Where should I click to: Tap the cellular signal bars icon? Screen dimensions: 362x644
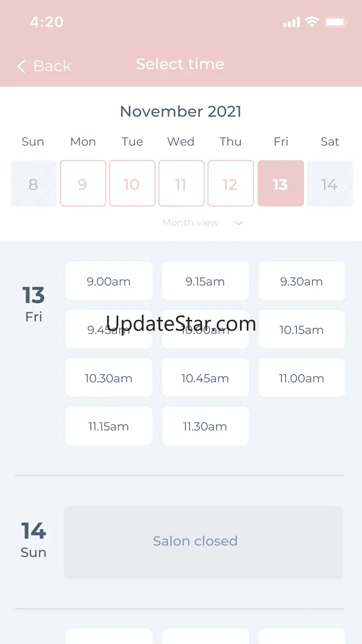pyautogui.click(x=291, y=22)
